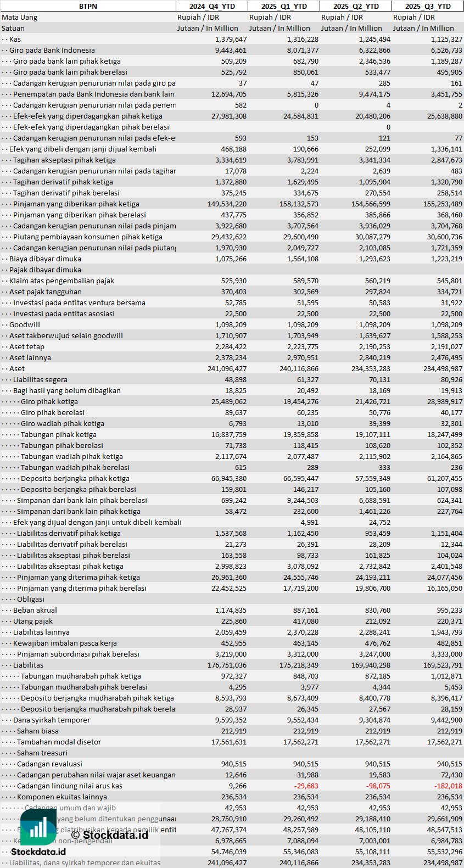The height and width of the screenshot is (868, 464).
Task: Select the Aset lainnya label
Action: pyautogui.click(x=30, y=357)
